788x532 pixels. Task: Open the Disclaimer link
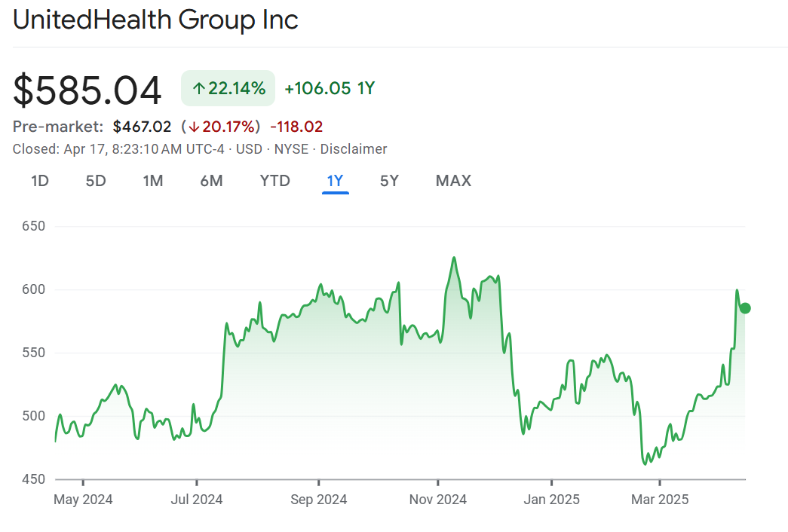354,149
